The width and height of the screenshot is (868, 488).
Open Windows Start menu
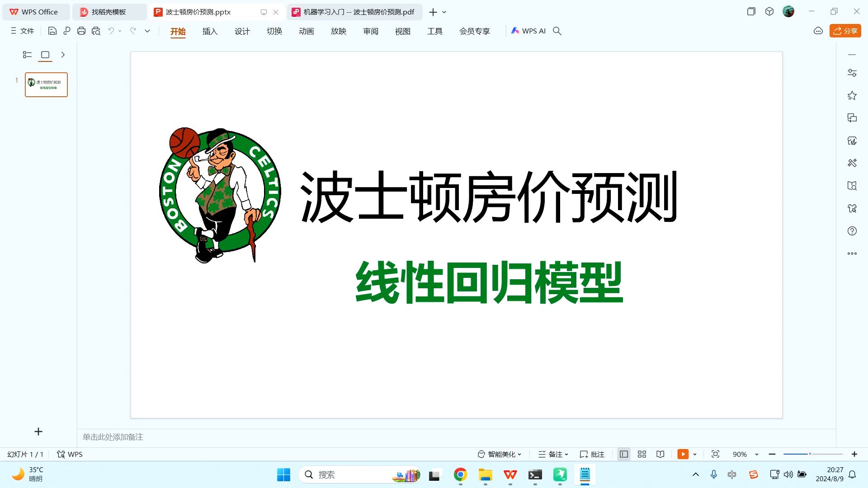click(283, 474)
